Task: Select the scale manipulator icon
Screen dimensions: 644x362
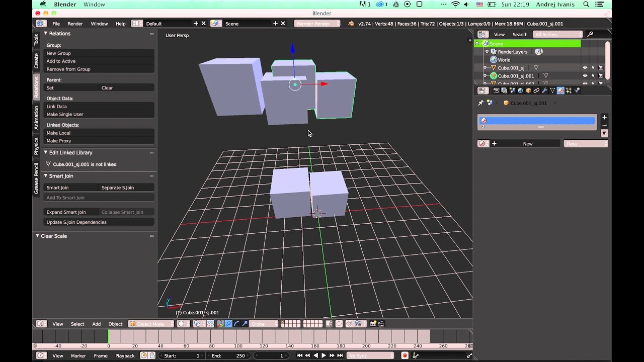Action: [x=245, y=324]
